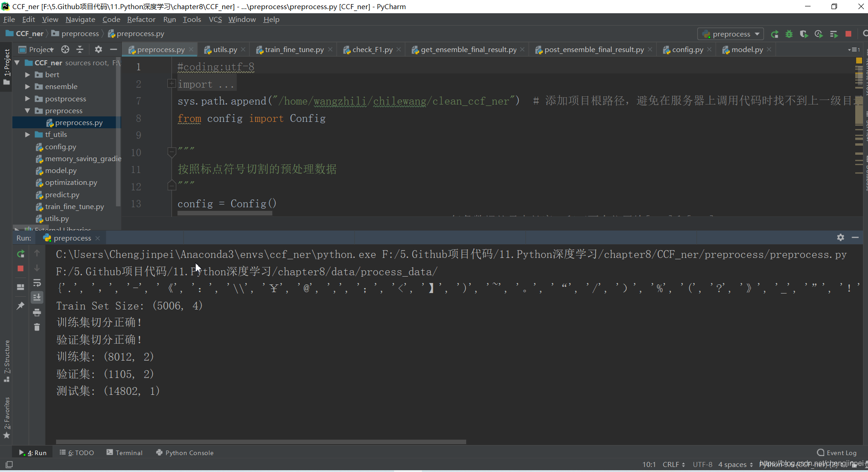Screen dimensions: 868x472
Task: Open model.py in project tree
Action: 61,171
